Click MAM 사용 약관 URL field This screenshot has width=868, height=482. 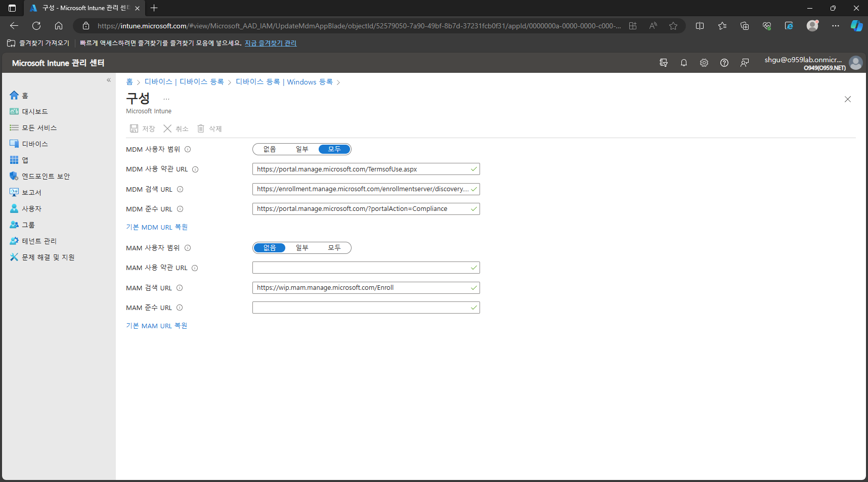click(x=366, y=268)
